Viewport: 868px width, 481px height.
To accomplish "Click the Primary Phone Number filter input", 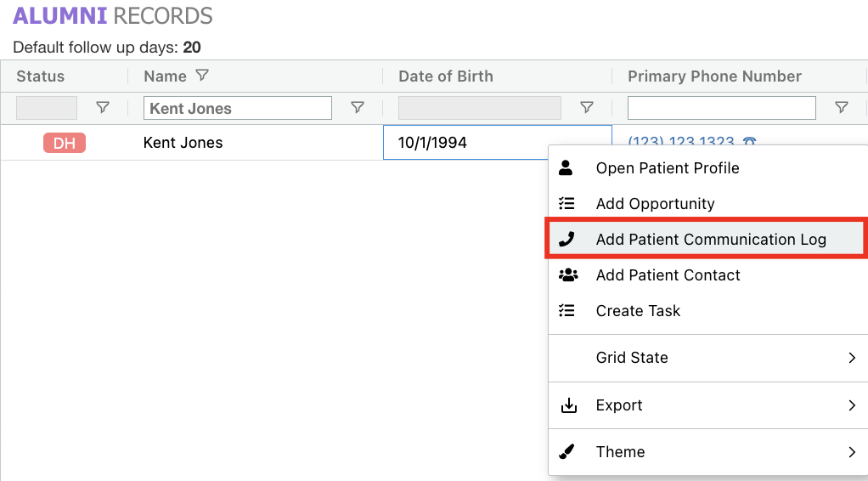I will pos(721,108).
